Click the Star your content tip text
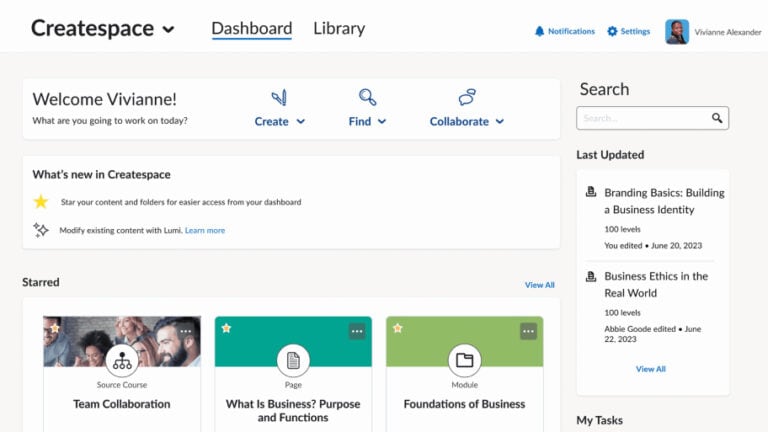 (181, 202)
